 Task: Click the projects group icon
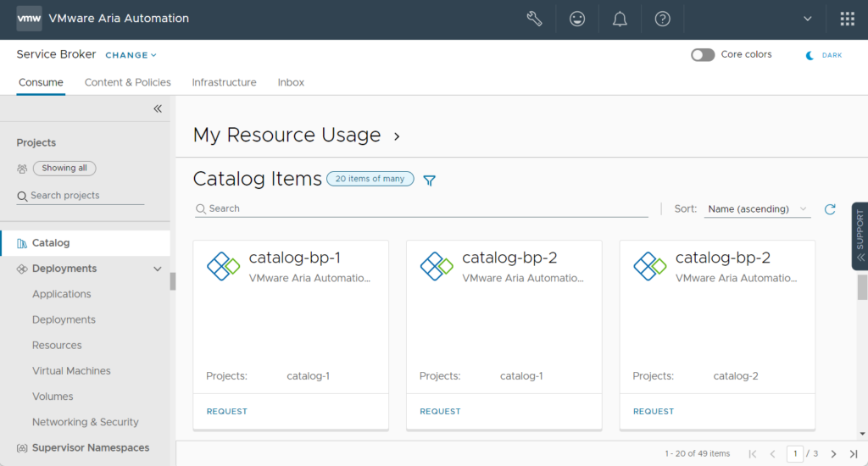click(21, 169)
